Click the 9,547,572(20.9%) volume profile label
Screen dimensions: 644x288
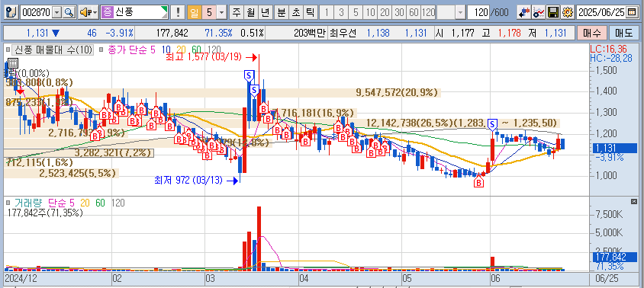tap(397, 93)
